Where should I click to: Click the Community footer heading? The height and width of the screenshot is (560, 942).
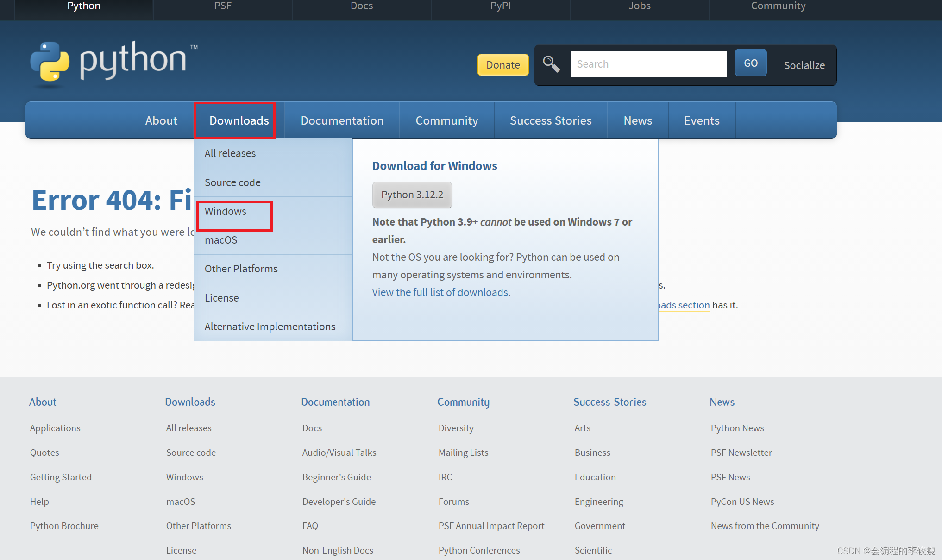pyautogui.click(x=464, y=402)
